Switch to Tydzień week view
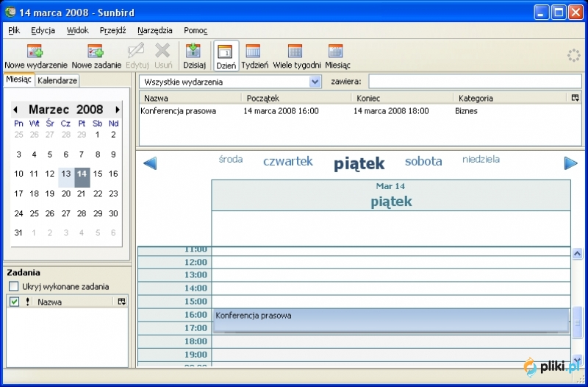 254,57
